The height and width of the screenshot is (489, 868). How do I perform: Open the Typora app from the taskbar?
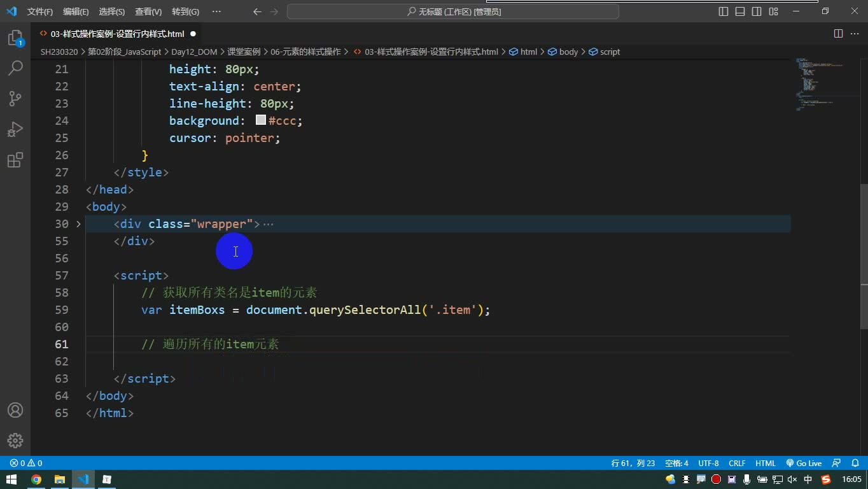pyautogui.click(x=107, y=479)
